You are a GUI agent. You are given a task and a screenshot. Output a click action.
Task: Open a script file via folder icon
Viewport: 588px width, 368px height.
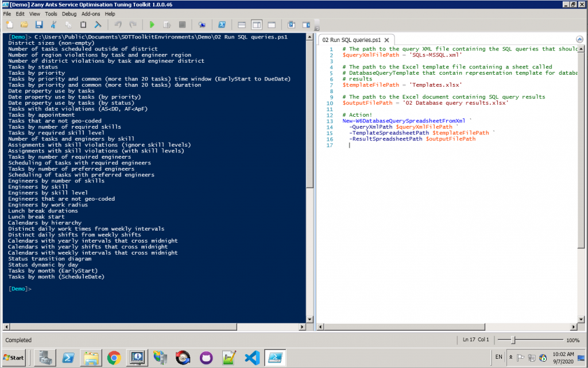click(x=24, y=25)
